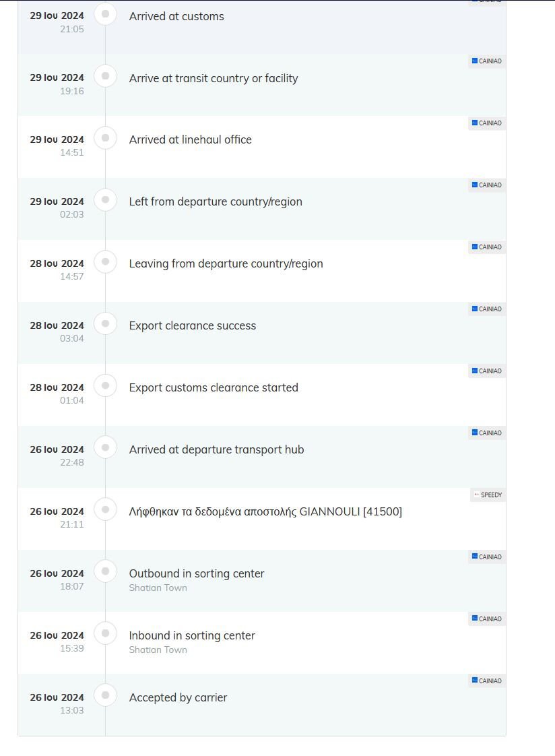Select timeline dot for Left from departure country/region
Viewport: 555px width, 756px height.
pos(105,199)
